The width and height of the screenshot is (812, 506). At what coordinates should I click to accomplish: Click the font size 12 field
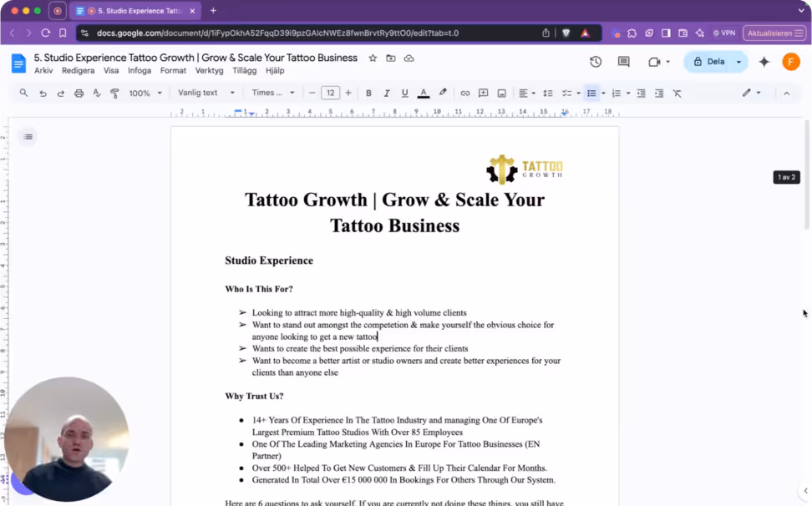[x=330, y=94]
